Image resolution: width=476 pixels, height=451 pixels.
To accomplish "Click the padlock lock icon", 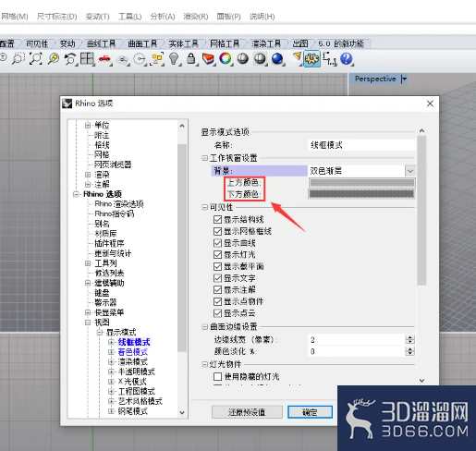I will [191, 58].
